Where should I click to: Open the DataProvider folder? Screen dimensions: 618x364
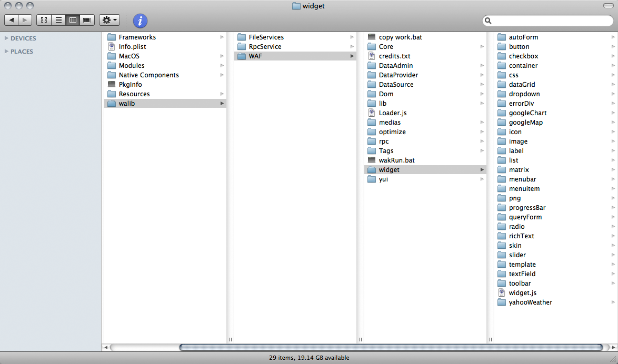coord(398,75)
